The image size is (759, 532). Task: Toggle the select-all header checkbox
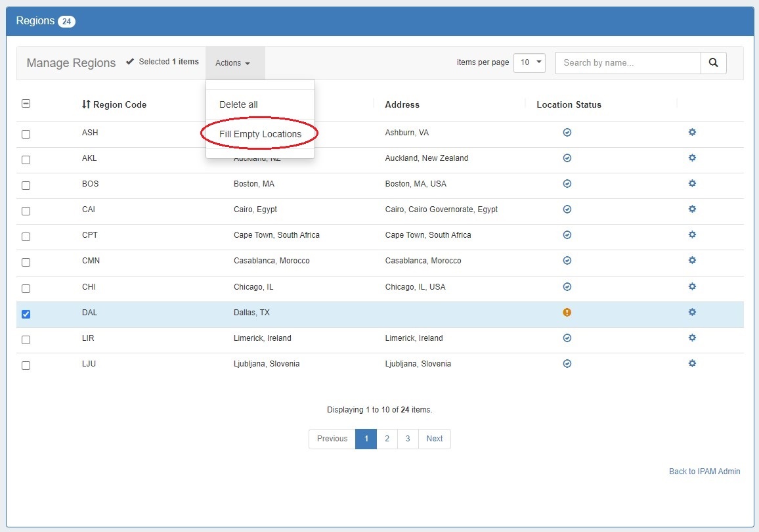26,104
